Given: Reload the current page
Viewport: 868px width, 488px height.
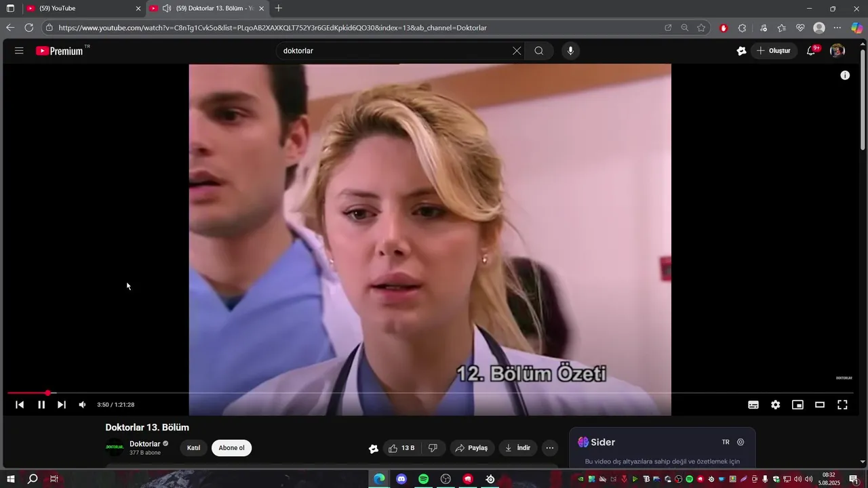Looking at the screenshot, I should tap(28, 28).
